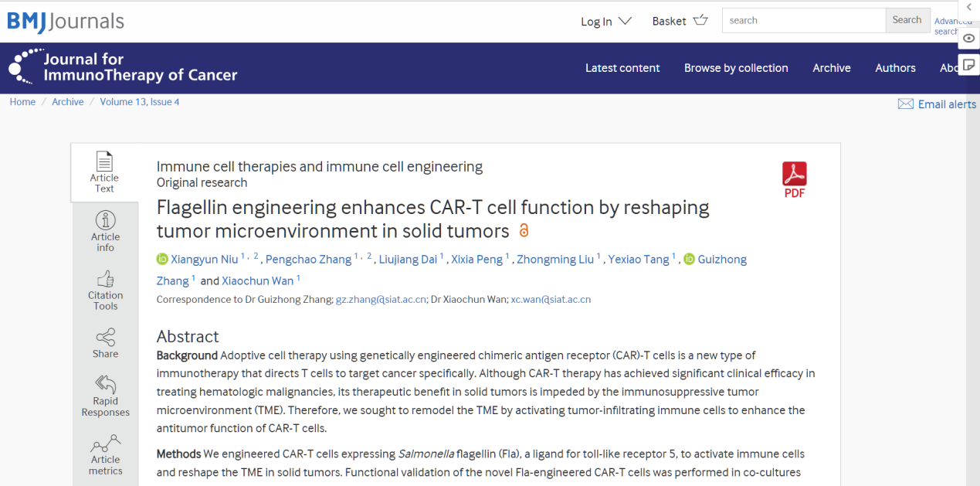Open the PDF download icon
This screenshot has height=486, width=980.
pos(794,179)
